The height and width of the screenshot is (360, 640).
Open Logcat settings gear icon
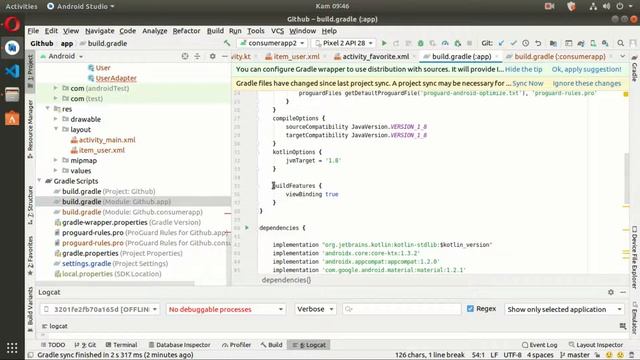[x=611, y=292]
